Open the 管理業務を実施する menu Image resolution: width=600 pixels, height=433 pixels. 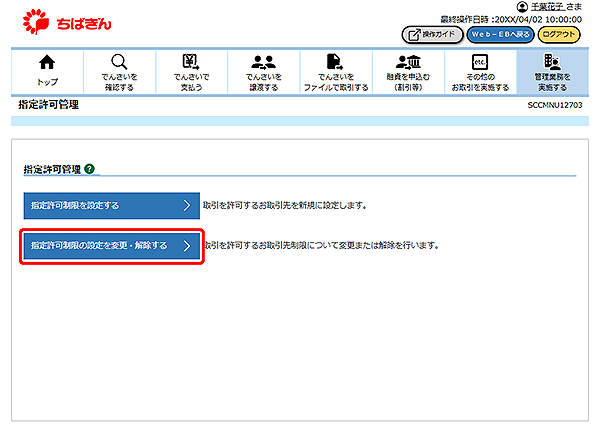click(553, 72)
